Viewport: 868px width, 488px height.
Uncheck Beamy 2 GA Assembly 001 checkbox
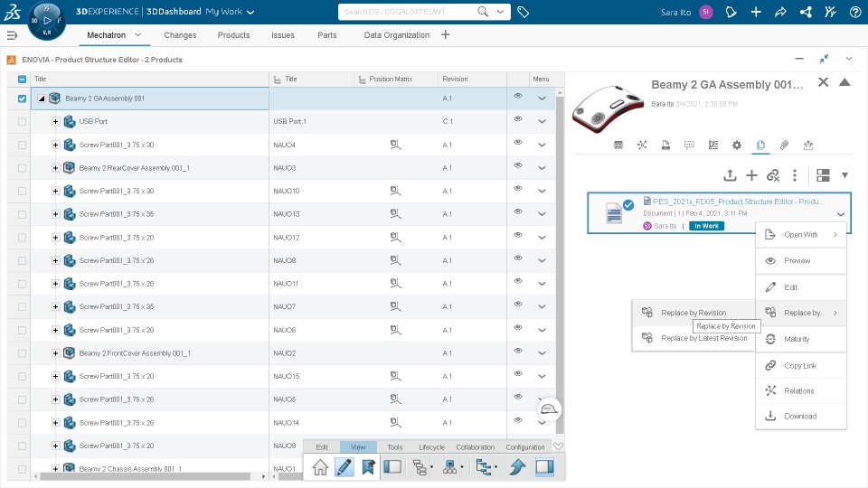pos(22,99)
